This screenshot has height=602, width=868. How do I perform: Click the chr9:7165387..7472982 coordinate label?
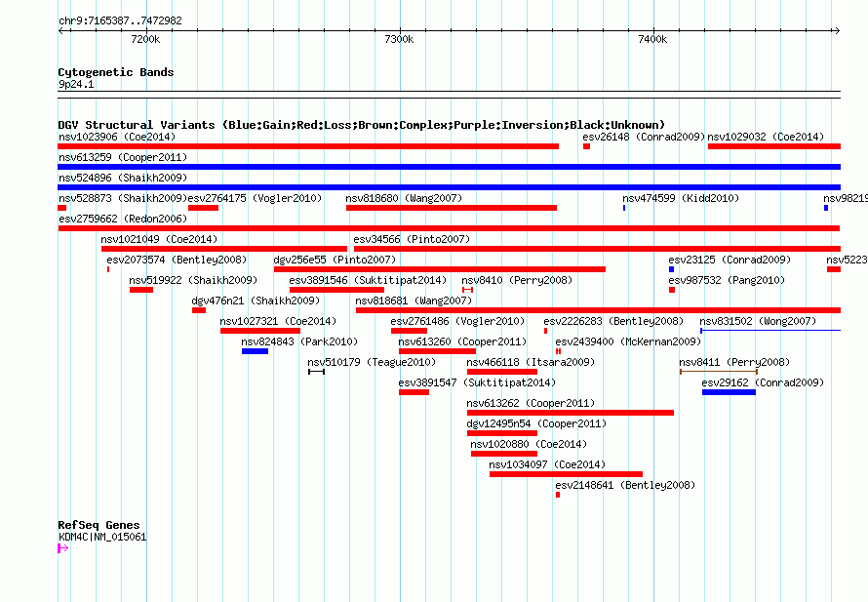pos(120,20)
